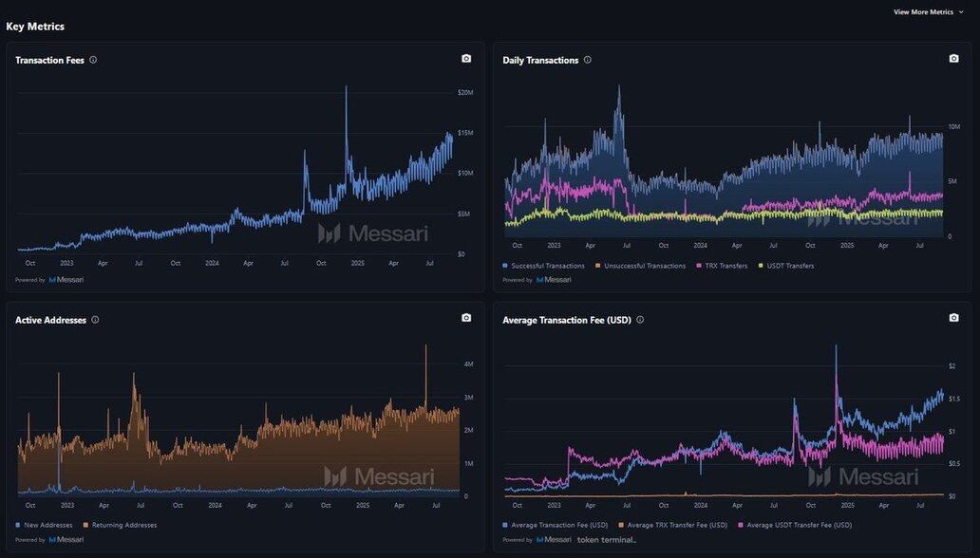Viewport: 980px width, 558px height.
Task: Click the chevron next to View More Metrics
Action: tap(961, 12)
